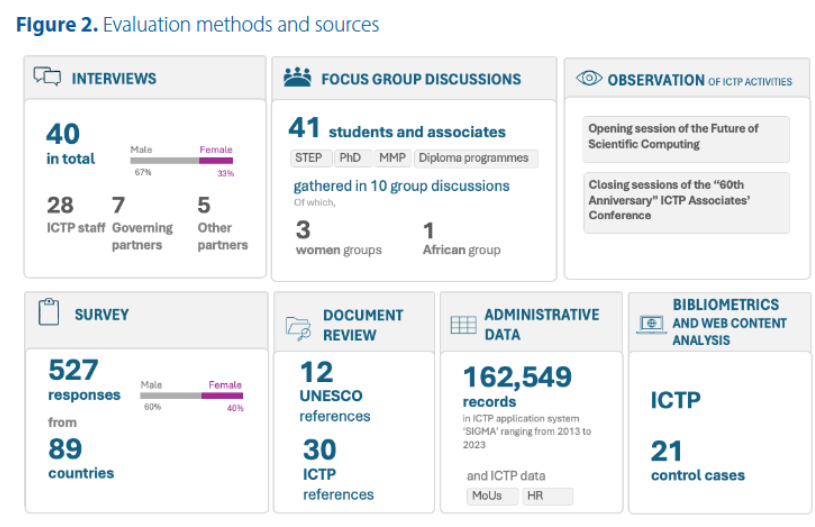Screen dimensions: 815x527
Task: Click the "gathered in 10 group discussions" text
Action: 401,186
